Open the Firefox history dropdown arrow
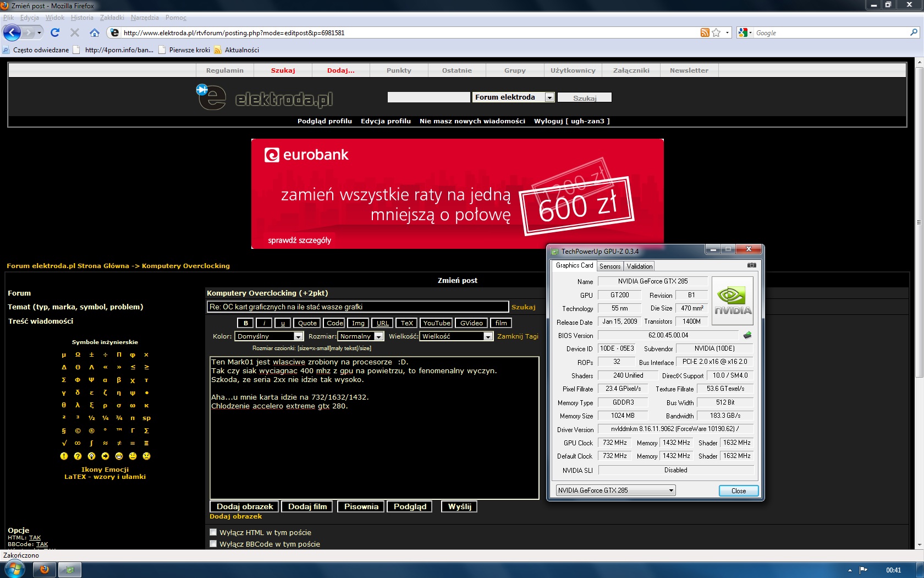This screenshot has width=924, height=578. [x=39, y=32]
